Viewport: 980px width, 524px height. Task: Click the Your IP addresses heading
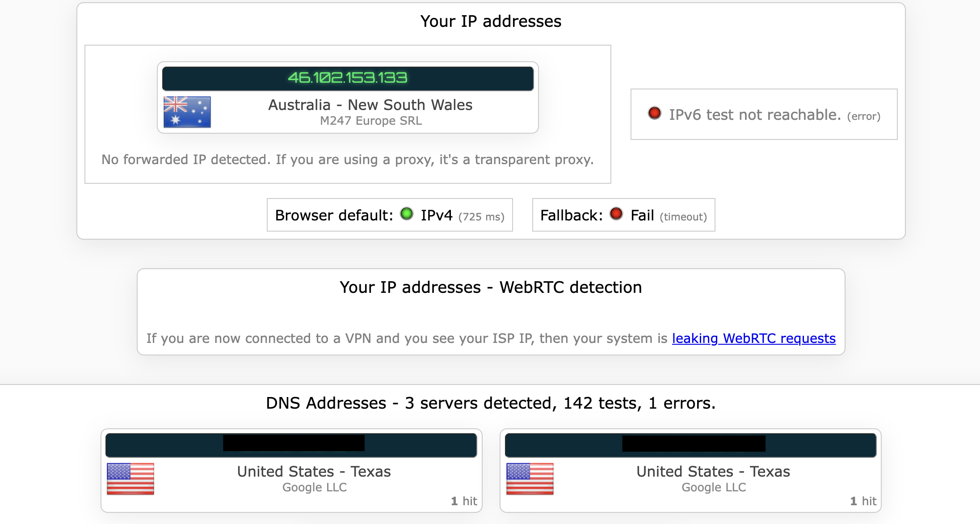point(490,21)
